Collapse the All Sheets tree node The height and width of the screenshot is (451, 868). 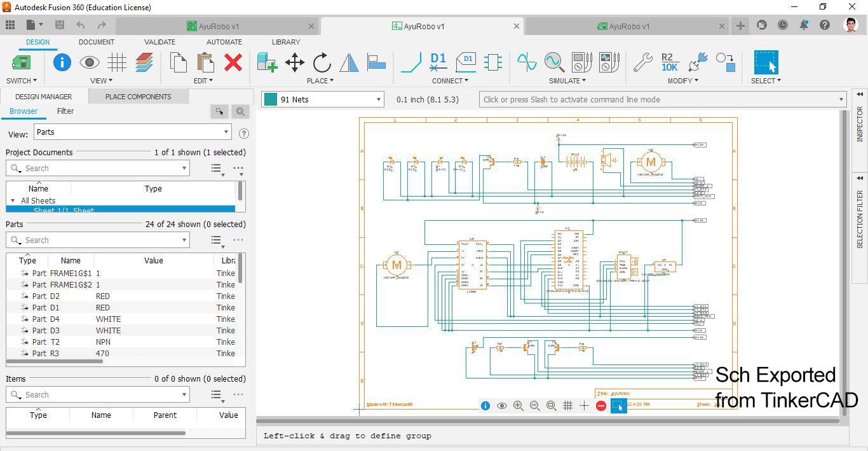click(x=13, y=201)
